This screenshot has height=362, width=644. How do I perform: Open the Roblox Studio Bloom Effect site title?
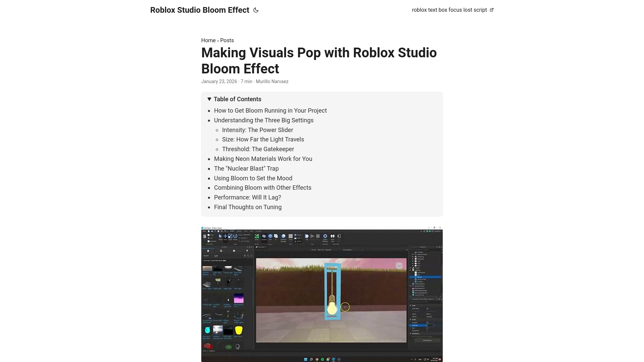tap(200, 10)
